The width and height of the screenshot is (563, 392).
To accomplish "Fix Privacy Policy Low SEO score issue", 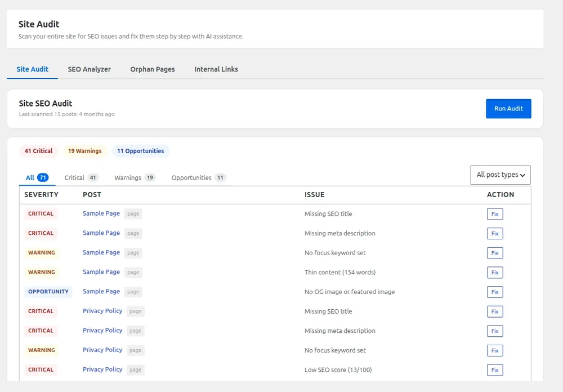I will pos(495,369).
